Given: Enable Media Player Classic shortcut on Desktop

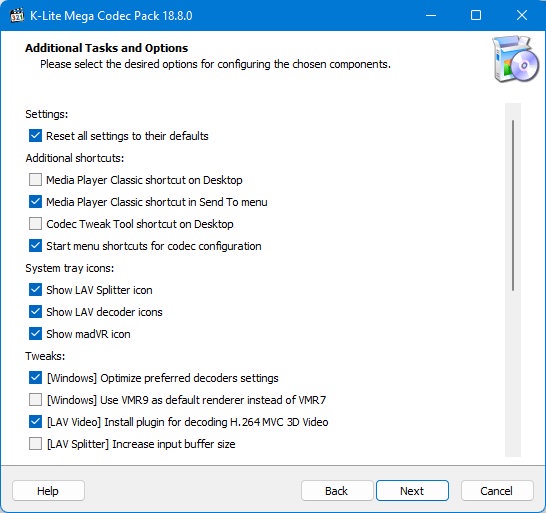Looking at the screenshot, I should click(35, 180).
